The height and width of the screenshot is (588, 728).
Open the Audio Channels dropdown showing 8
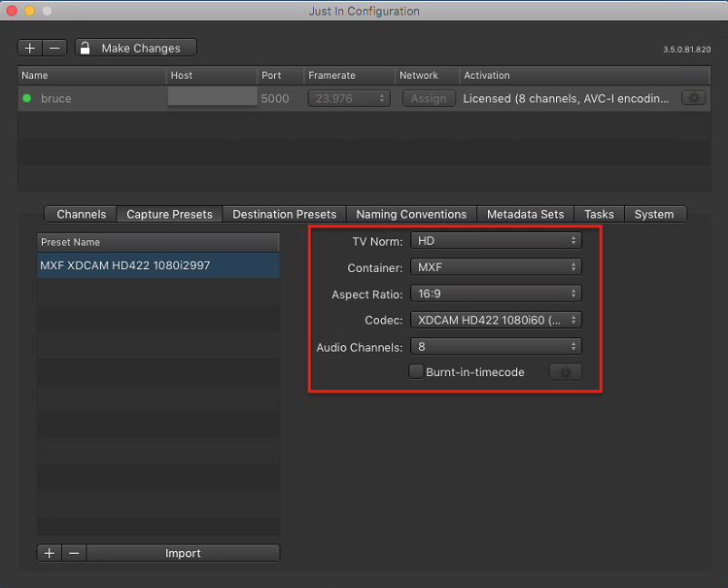pyautogui.click(x=496, y=346)
